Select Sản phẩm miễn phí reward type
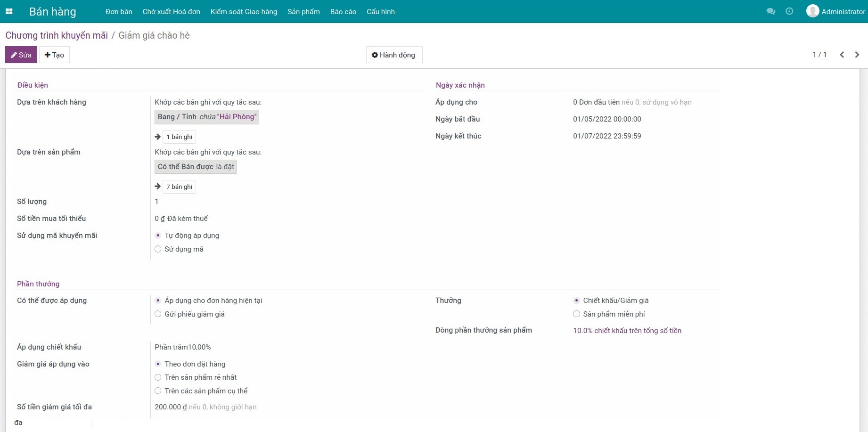Viewport: 868px width, 432px height. (x=576, y=314)
